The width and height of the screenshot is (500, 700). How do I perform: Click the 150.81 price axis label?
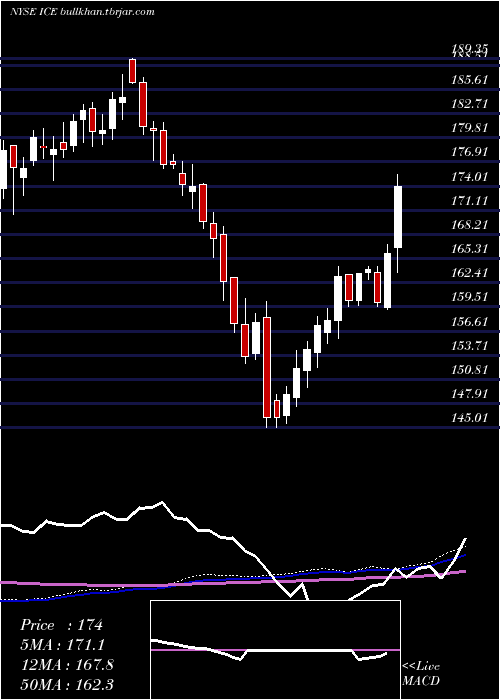[468, 371]
